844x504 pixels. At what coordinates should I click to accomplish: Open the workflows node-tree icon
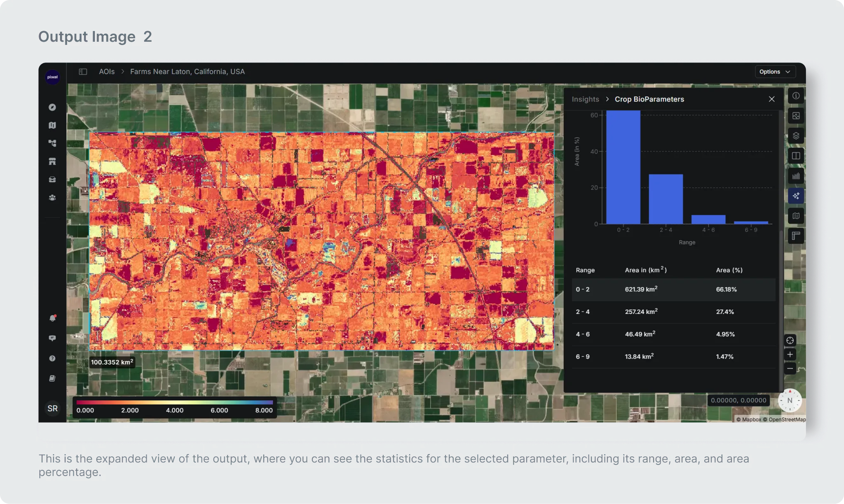pyautogui.click(x=52, y=143)
